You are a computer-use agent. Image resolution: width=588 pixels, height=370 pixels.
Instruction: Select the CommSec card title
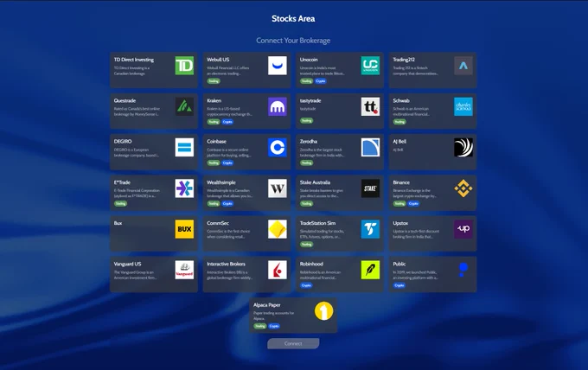click(x=218, y=223)
